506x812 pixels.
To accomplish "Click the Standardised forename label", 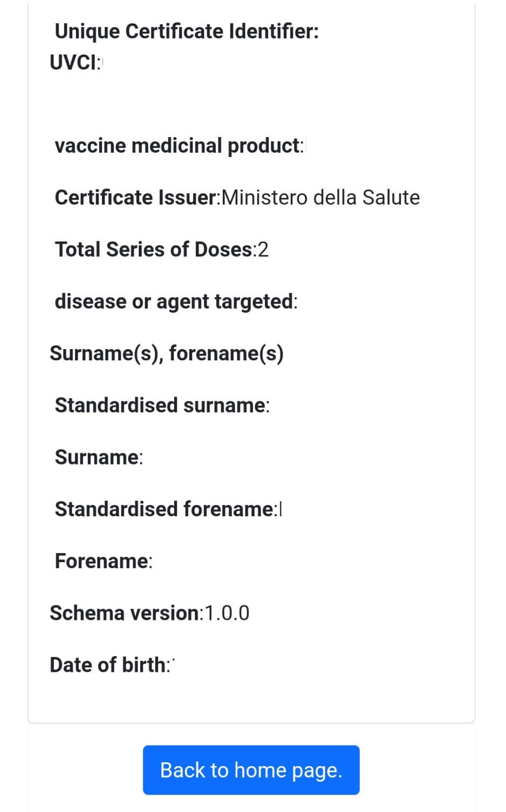I will [x=165, y=509].
